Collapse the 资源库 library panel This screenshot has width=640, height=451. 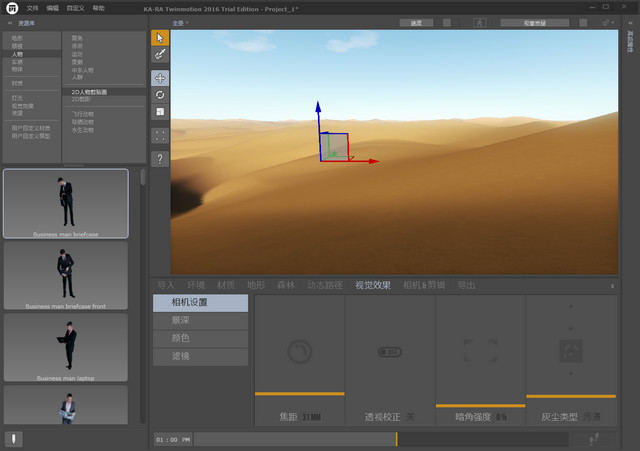11,22
